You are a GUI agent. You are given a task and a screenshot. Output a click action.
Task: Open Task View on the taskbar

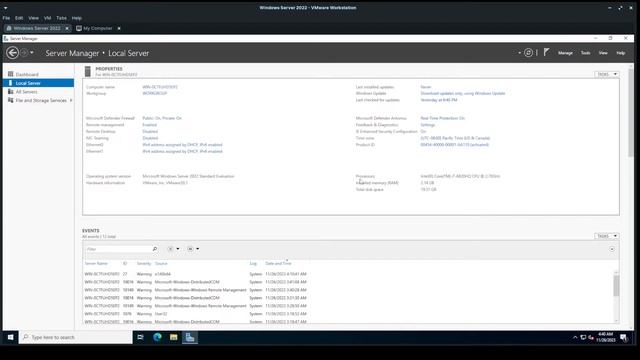tap(140, 337)
